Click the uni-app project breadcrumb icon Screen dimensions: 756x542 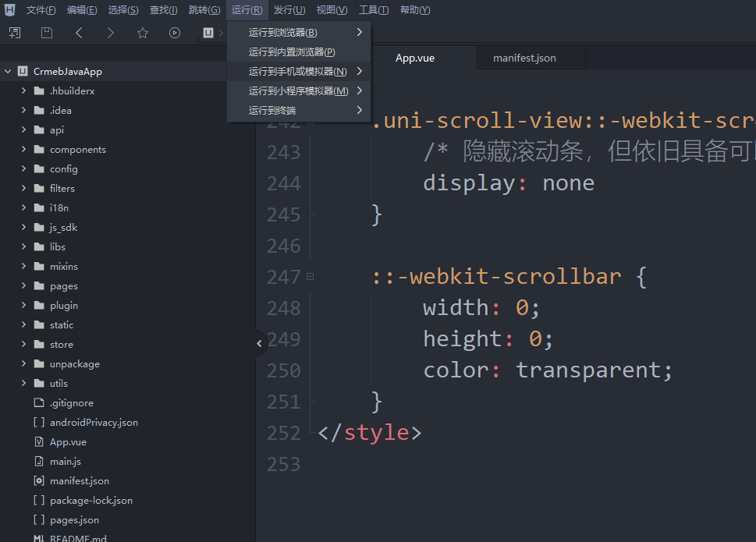[x=208, y=33]
